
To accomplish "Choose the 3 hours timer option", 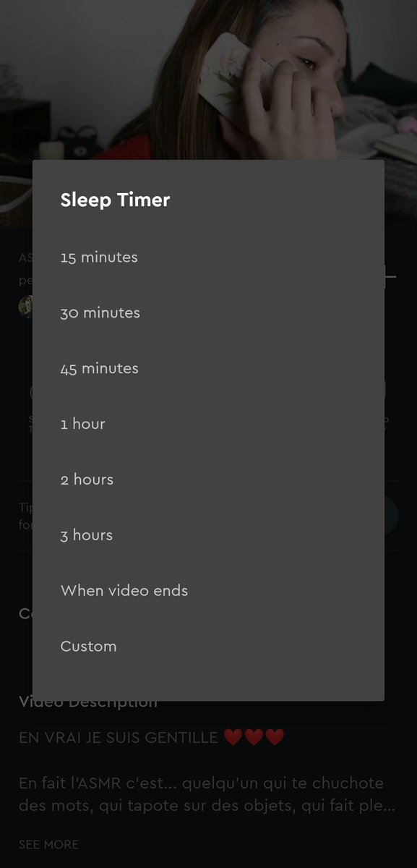I will (x=208, y=536).
